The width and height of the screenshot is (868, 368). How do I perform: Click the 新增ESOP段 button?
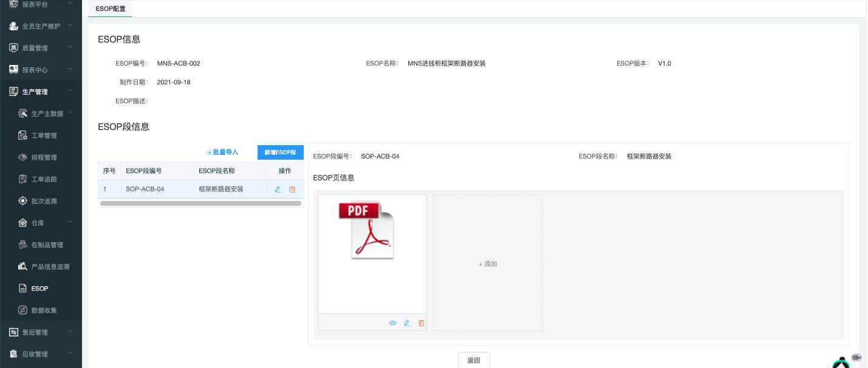[280, 152]
